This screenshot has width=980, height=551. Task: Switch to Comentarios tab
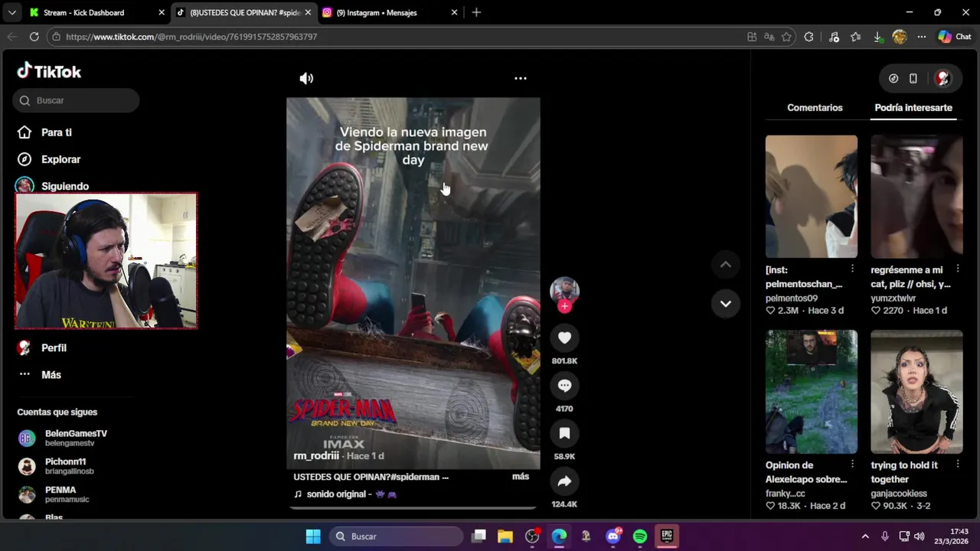click(815, 108)
